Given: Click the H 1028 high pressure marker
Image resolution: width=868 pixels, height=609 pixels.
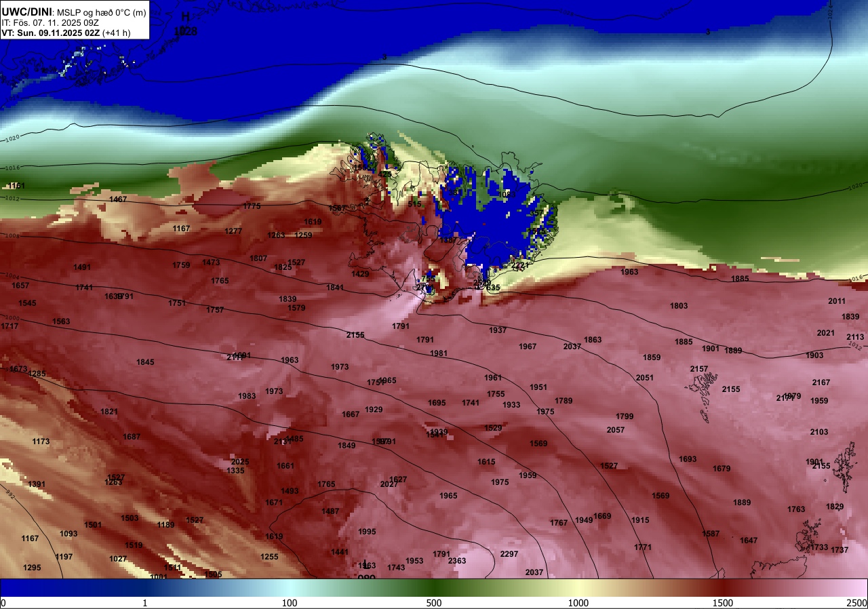Looking at the screenshot, I should [x=186, y=24].
